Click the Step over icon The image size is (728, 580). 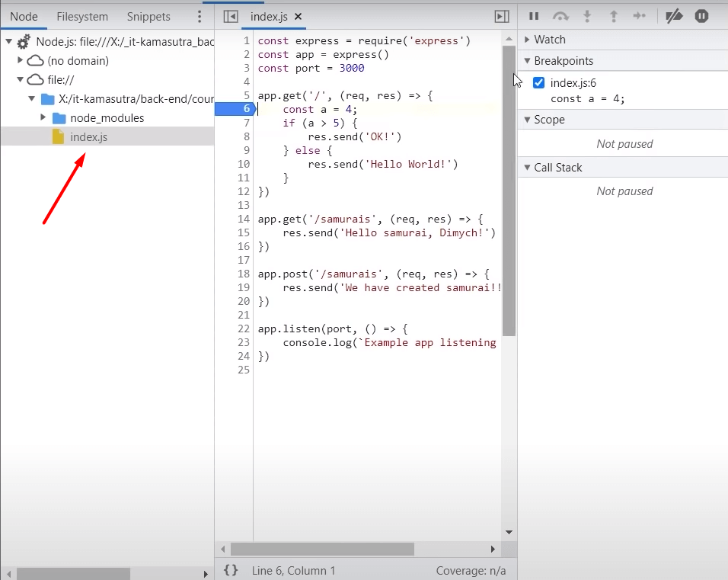pos(560,16)
